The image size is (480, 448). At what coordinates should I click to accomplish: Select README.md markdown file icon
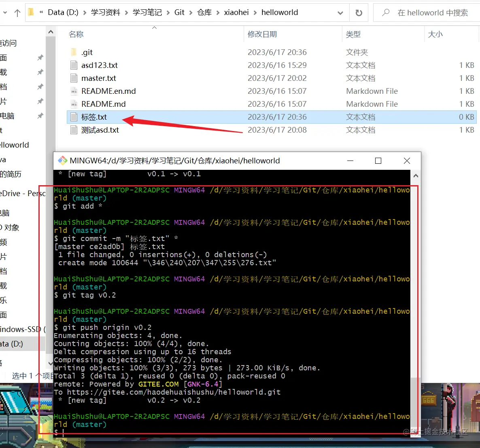(x=74, y=104)
